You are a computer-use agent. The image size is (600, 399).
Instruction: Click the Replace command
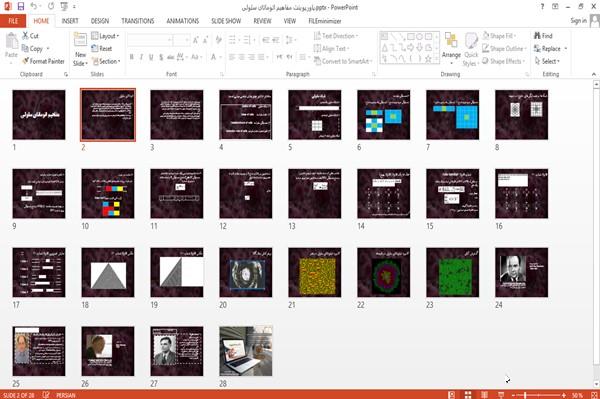pyautogui.click(x=550, y=49)
